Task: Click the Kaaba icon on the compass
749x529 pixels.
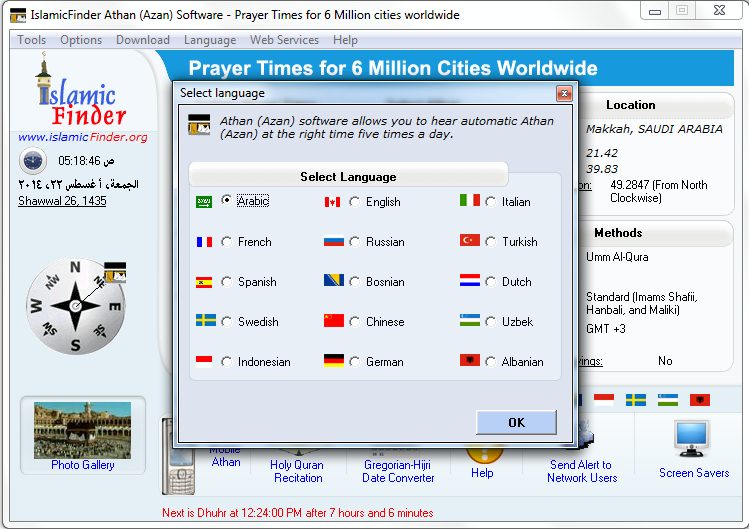Action: [x=115, y=272]
